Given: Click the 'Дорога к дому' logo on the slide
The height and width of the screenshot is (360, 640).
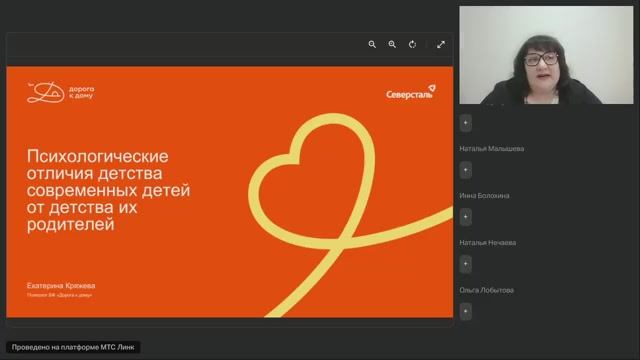Looking at the screenshot, I should 60,92.
